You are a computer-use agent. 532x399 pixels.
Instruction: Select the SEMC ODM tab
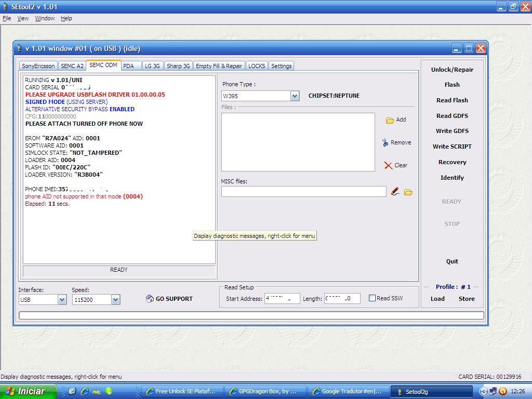pos(103,65)
